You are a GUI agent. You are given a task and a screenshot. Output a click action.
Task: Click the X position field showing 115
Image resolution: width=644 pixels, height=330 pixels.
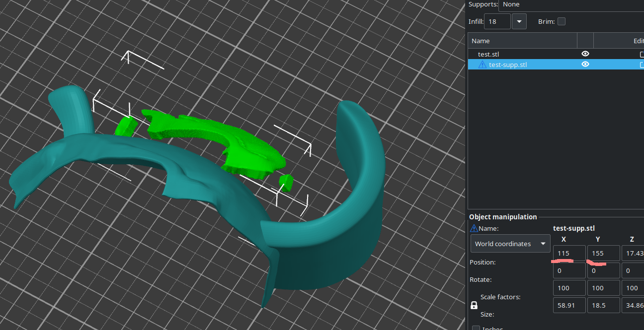coord(569,253)
